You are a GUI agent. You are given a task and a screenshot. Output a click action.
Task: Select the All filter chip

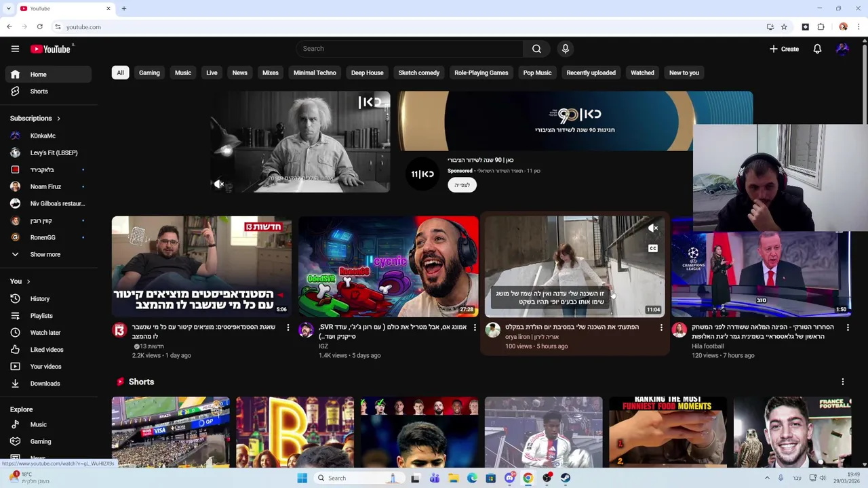click(120, 73)
